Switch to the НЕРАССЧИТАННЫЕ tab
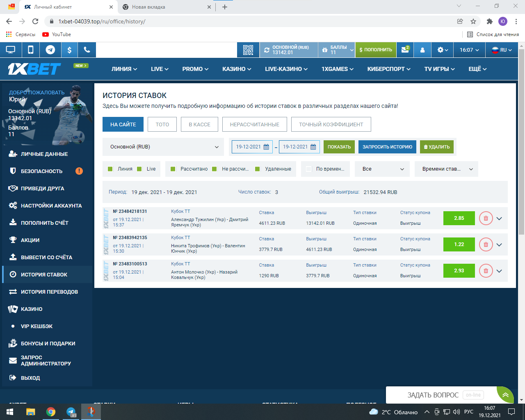 pyautogui.click(x=254, y=124)
